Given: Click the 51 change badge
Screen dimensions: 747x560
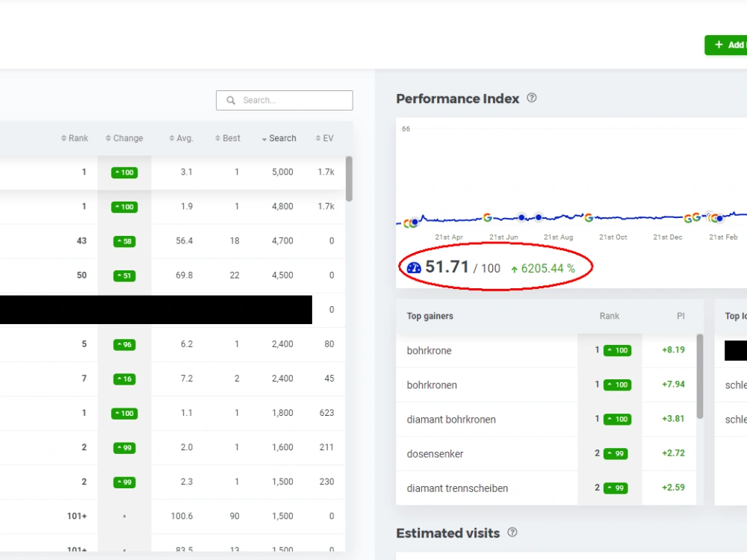Looking at the screenshot, I should (x=124, y=276).
